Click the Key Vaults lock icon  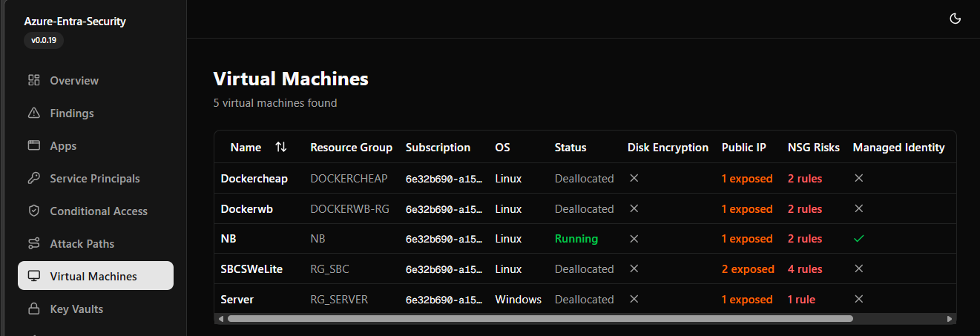(33, 309)
